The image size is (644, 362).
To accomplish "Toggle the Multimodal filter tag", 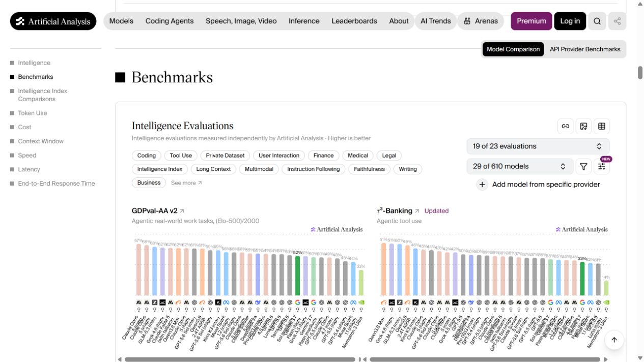I will click(259, 169).
